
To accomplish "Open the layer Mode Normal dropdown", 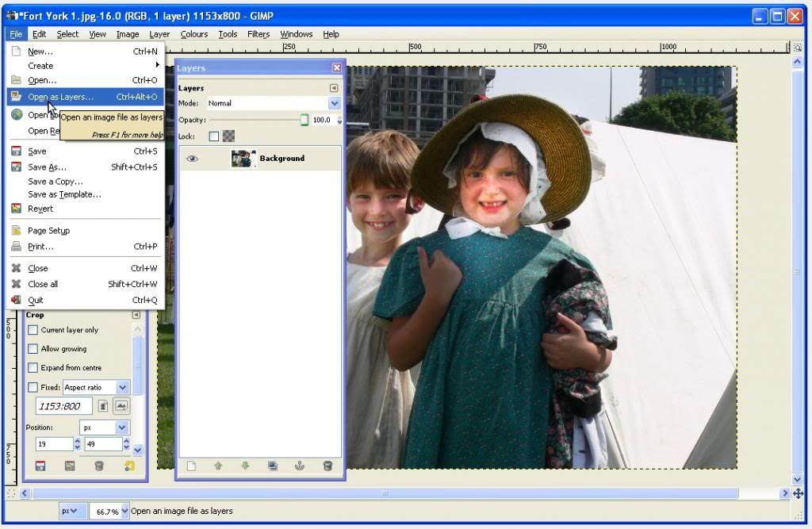I will click(274, 103).
